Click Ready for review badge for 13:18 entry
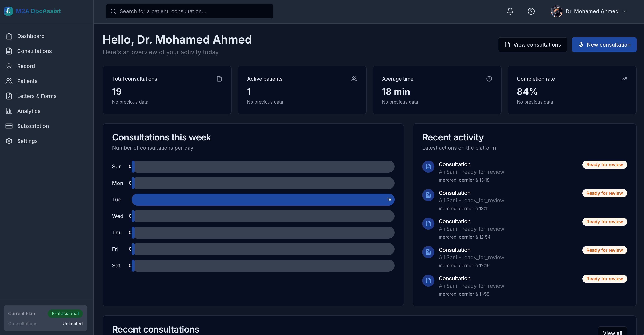644x335 pixels. point(604,165)
